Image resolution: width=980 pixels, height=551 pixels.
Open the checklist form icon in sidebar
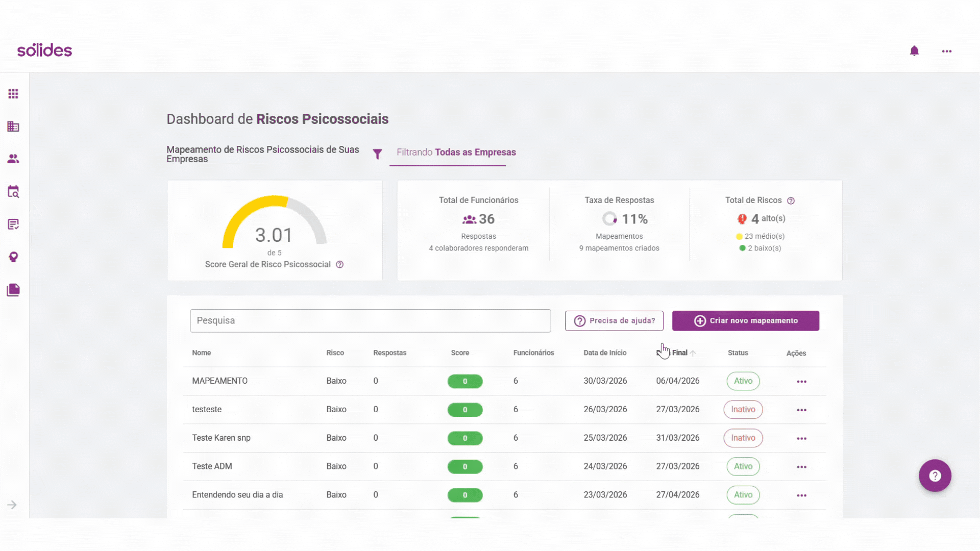13,224
